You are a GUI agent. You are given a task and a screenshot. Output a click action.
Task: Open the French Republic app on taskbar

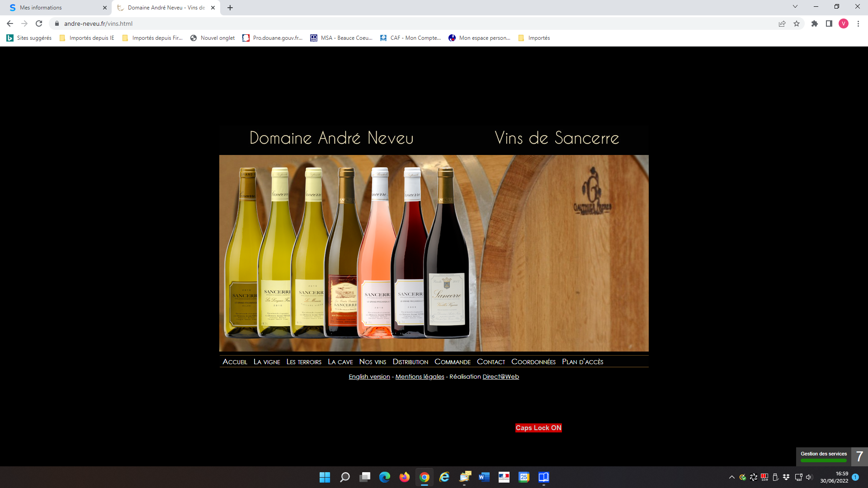click(x=504, y=477)
